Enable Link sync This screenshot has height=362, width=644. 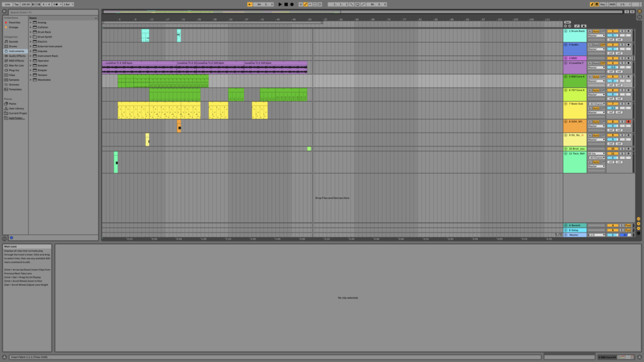7,4
